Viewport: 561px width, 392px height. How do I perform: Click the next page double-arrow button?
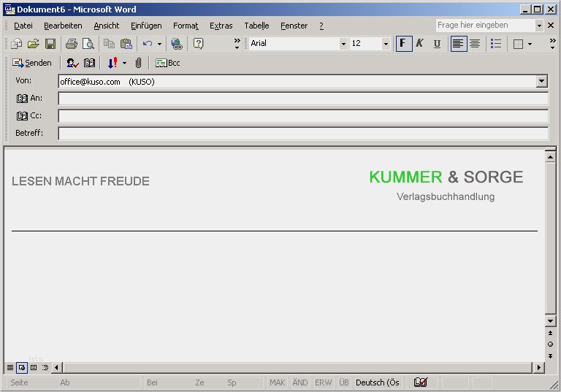(x=550, y=356)
